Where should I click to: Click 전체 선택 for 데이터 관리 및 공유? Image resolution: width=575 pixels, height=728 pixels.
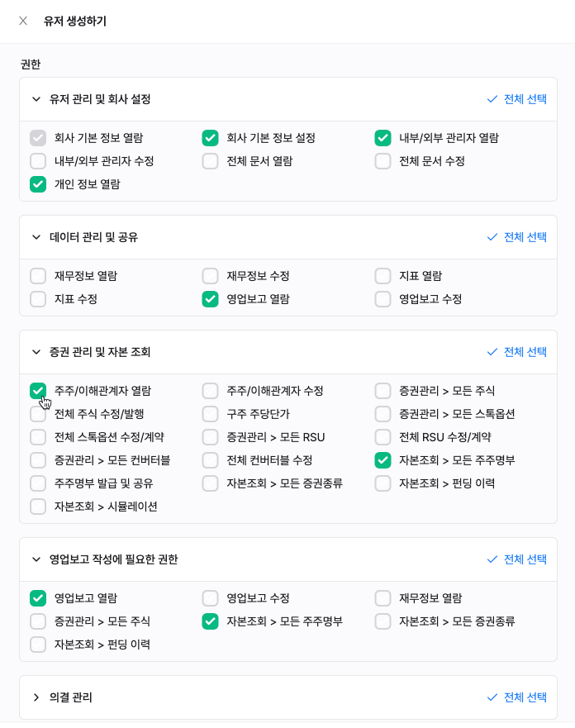point(517,237)
